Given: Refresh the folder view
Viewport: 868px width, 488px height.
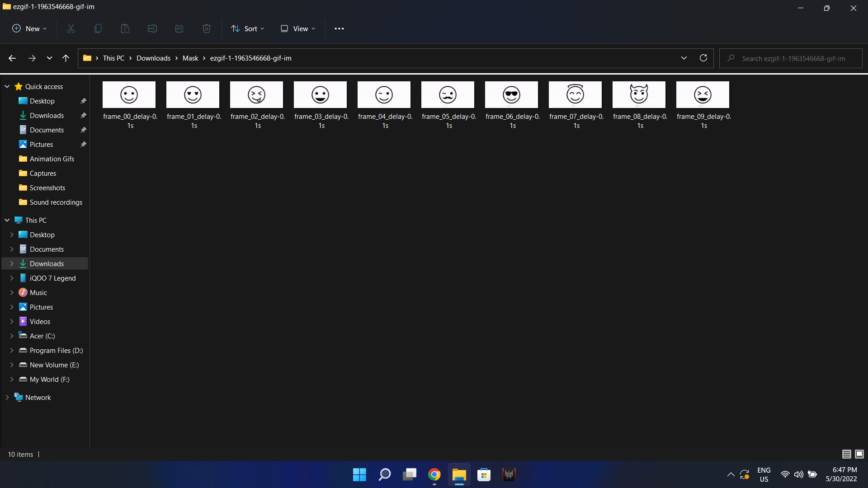Looking at the screenshot, I should [x=703, y=58].
